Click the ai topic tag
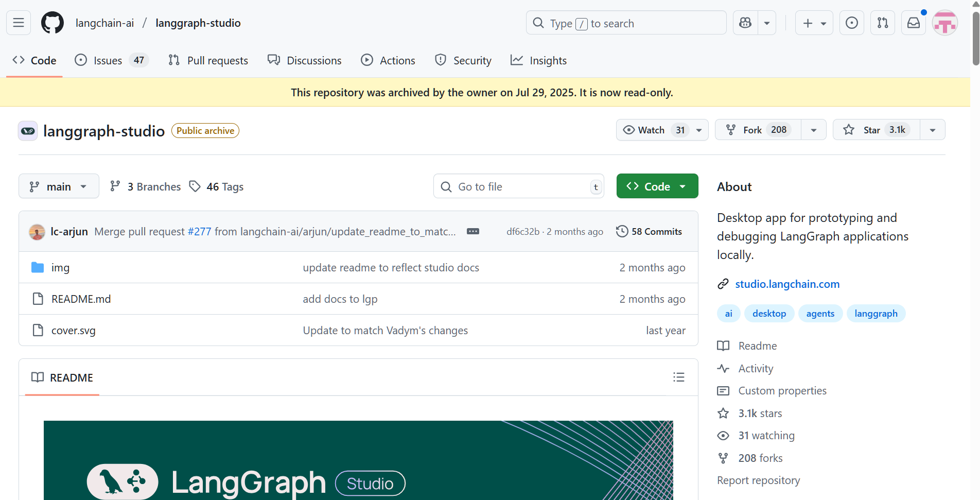 tap(728, 314)
